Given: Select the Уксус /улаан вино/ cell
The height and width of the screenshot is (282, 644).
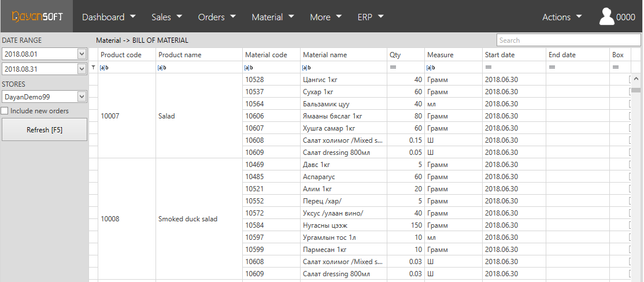Looking at the screenshot, I should [x=344, y=213].
